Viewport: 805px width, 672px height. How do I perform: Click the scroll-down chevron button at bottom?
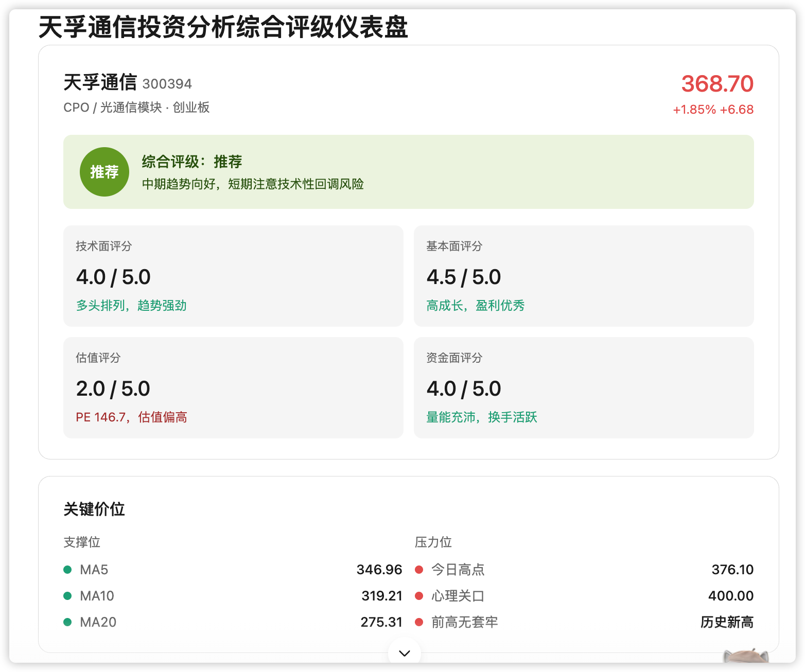(405, 653)
